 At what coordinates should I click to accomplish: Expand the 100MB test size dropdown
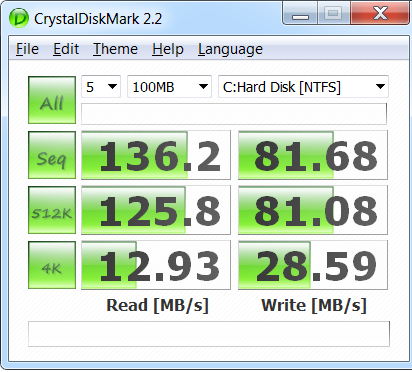pyautogui.click(x=169, y=87)
